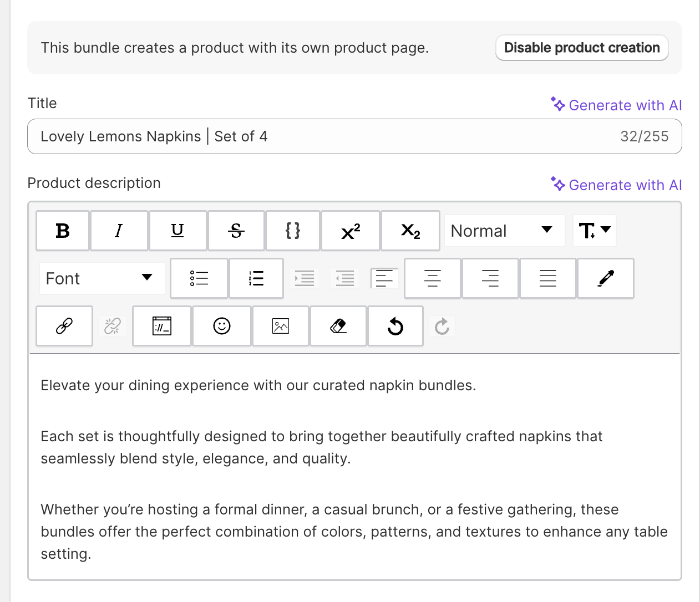Apply subscript formatting

(x=410, y=231)
